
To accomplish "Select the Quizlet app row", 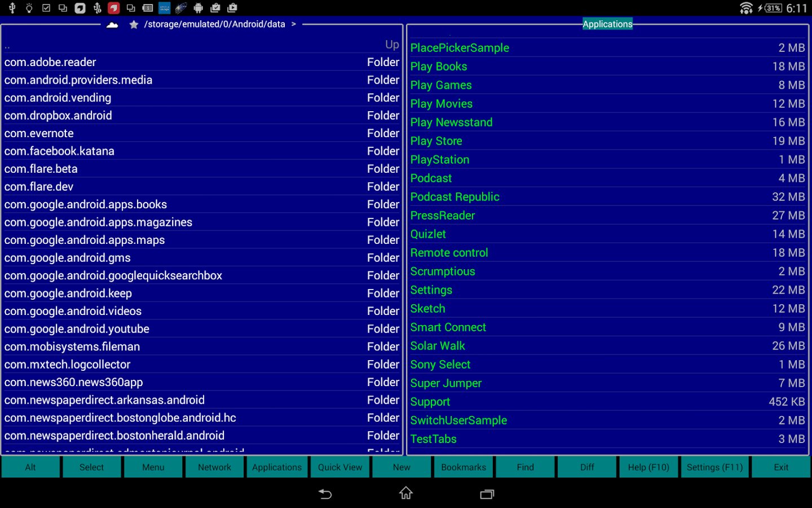I will click(x=608, y=234).
